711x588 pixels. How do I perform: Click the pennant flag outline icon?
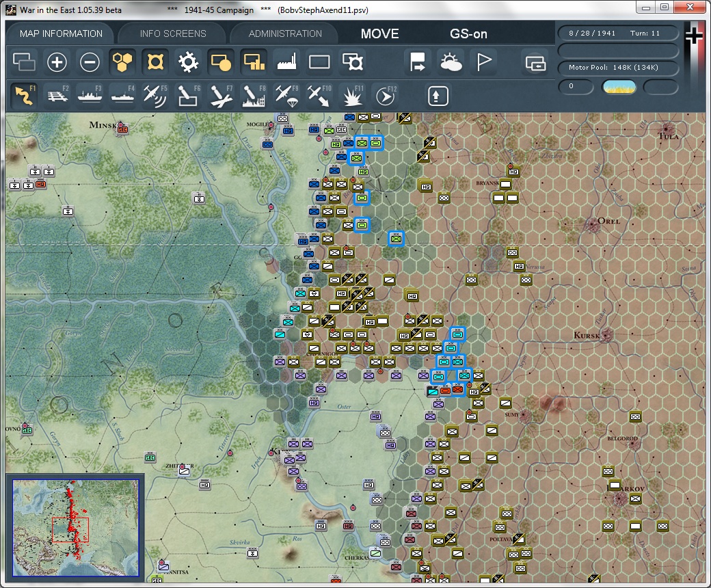(x=483, y=62)
